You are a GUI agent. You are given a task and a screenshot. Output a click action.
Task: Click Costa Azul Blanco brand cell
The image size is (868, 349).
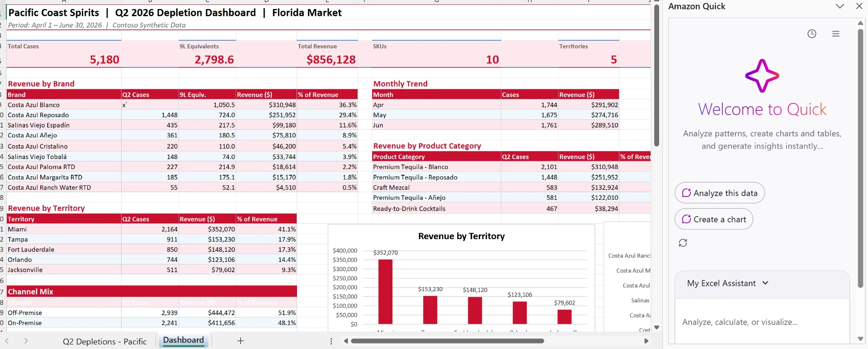64,105
